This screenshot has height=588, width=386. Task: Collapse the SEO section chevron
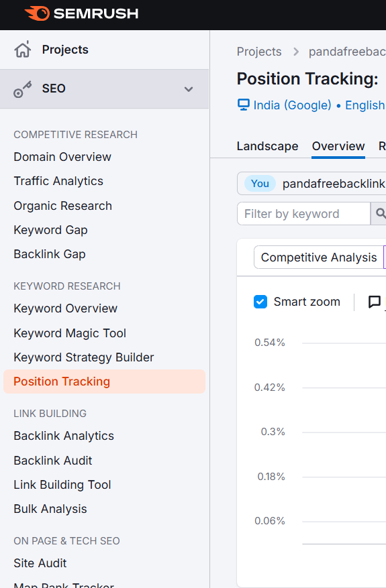pos(189,89)
